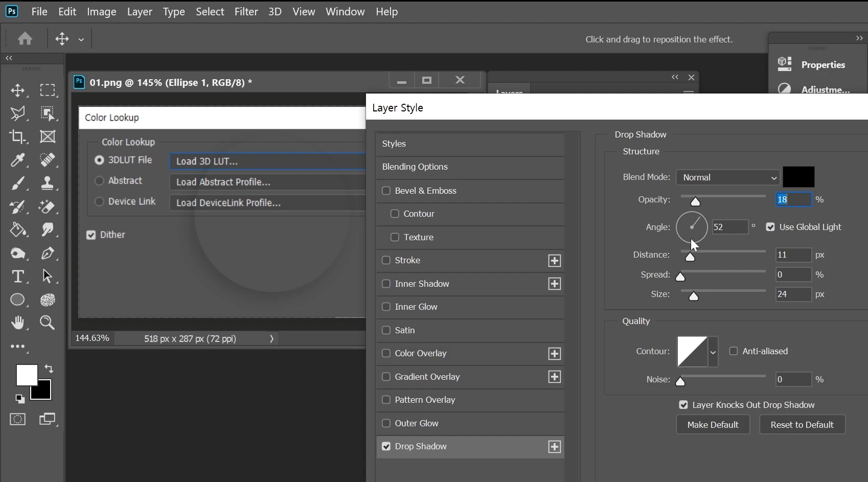Select the History Brush tool
This screenshot has width=868, height=482.
(x=18, y=206)
